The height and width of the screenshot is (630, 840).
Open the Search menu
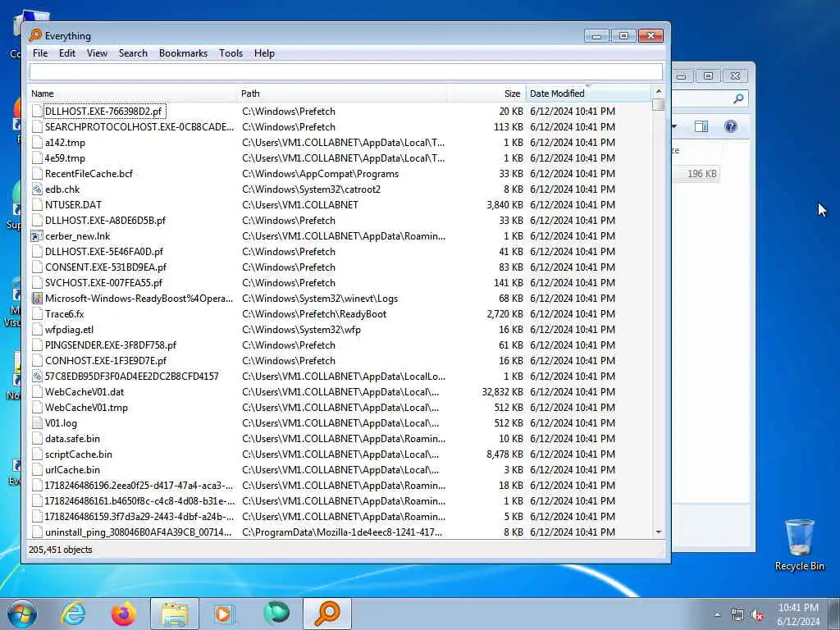tap(133, 53)
